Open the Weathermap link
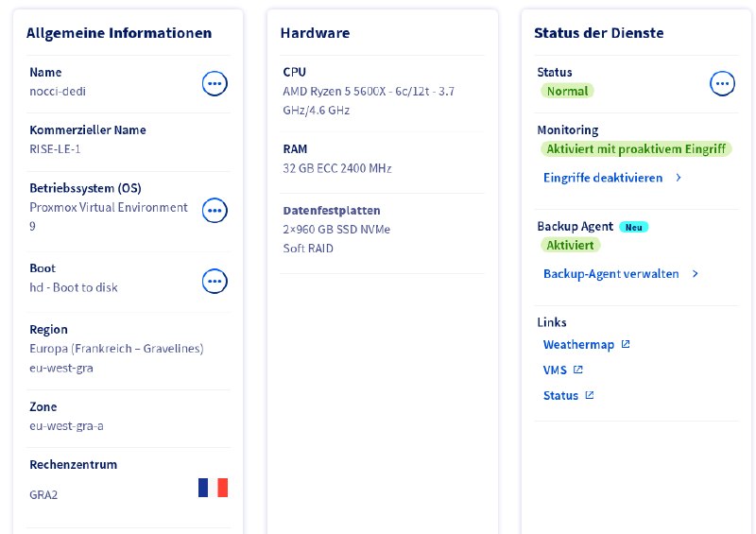The width and height of the screenshot is (756, 534). click(x=578, y=344)
